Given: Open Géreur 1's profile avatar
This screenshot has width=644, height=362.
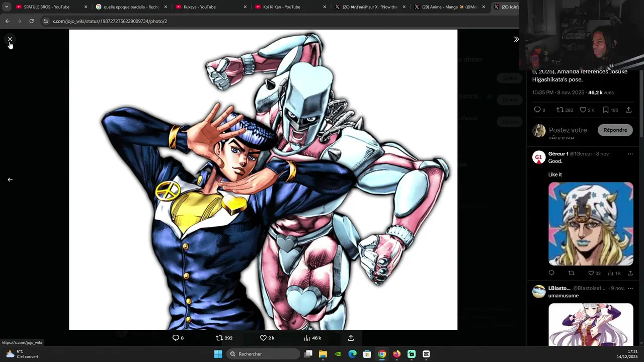Looking at the screenshot, I should pos(539,157).
